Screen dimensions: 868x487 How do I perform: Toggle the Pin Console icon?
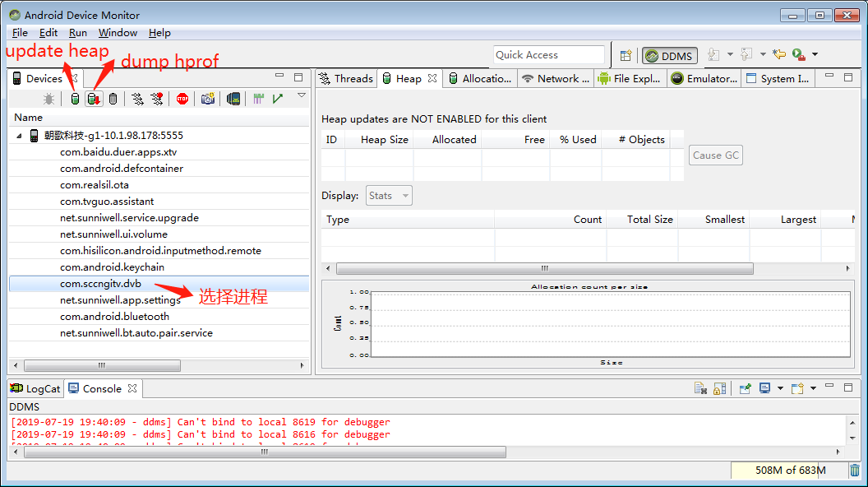point(745,388)
